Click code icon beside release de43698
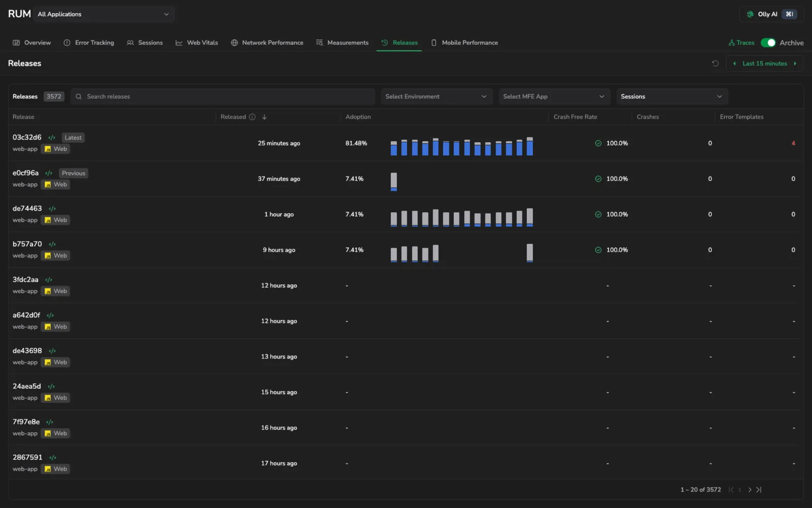The image size is (812, 508). pyautogui.click(x=52, y=351)
